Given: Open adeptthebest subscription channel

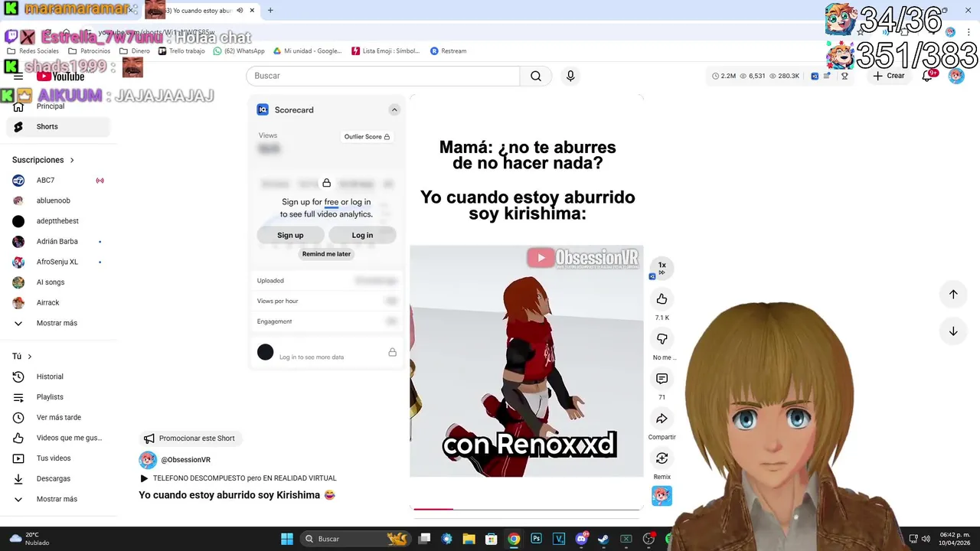Looking at the screenshot, I should (57, 221).
